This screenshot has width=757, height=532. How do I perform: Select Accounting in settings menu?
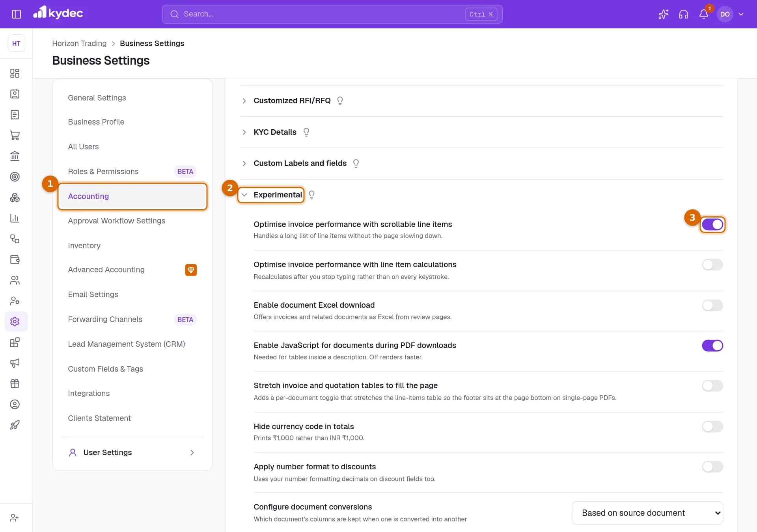pyautogui.click(x=132, y=196)
